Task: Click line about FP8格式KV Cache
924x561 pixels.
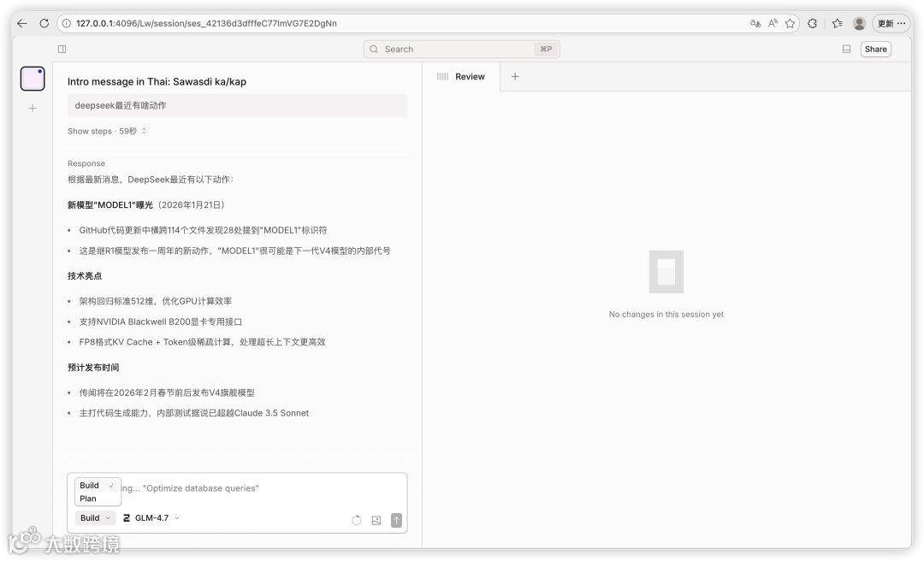Action: 202,342
